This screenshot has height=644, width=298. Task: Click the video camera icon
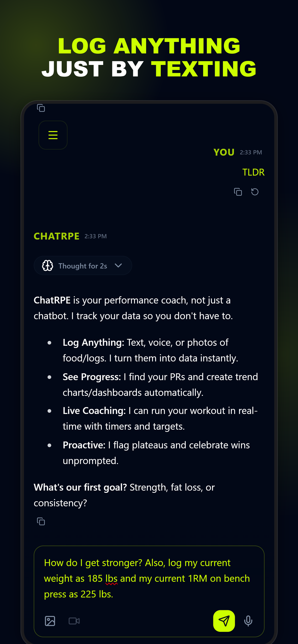tap(74, 621)
